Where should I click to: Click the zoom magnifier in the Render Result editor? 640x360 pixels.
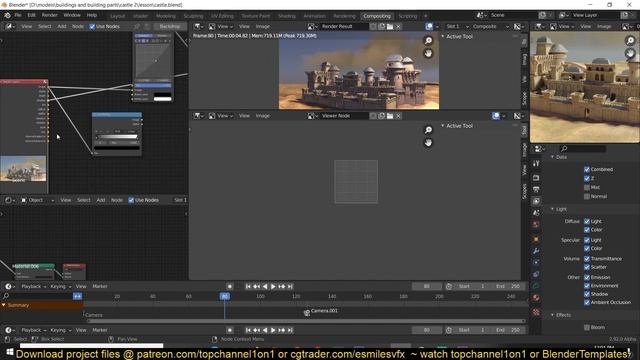click(x=428, y=40)
